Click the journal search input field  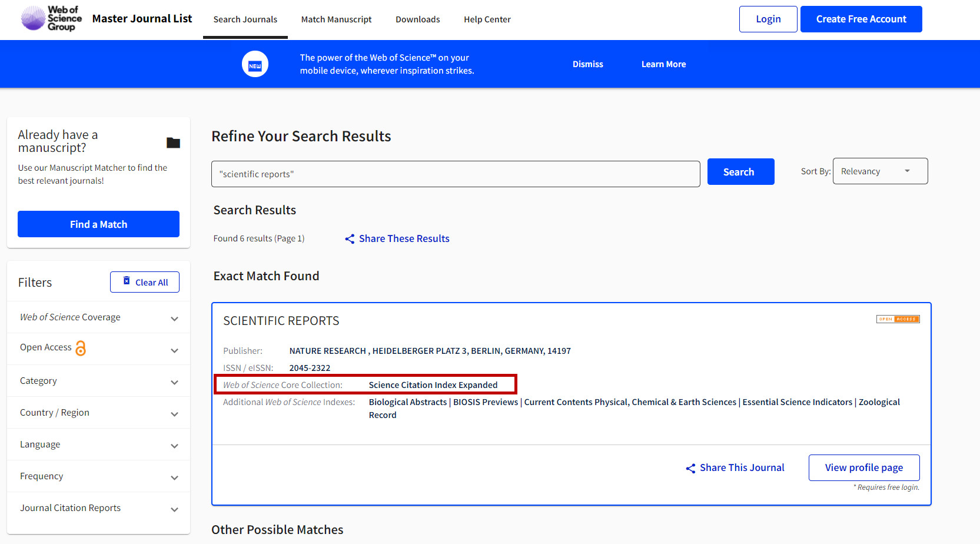(456, 174)
